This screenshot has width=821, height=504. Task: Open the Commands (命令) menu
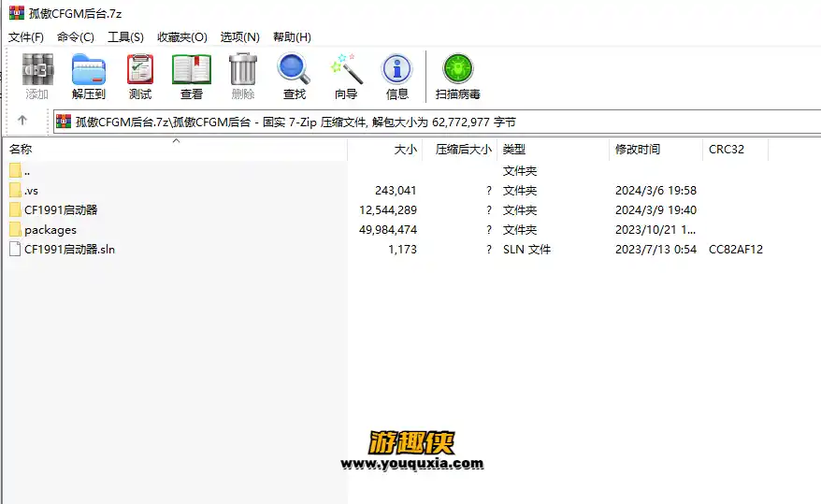tap(76, 37)
